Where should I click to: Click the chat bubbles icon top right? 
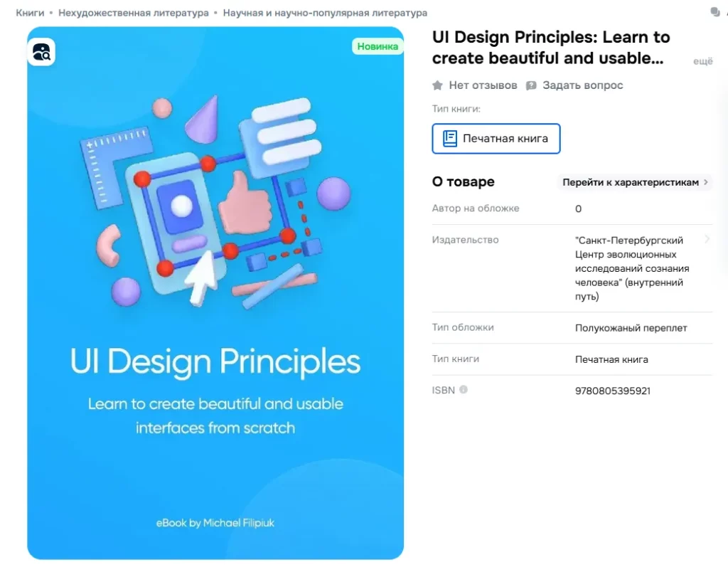(x=715, y=13)
